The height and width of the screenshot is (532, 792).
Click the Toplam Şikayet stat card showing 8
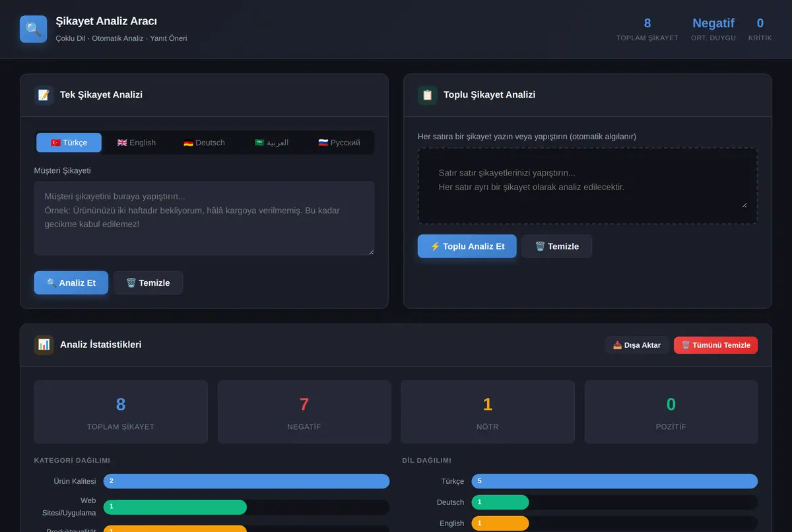(121, 412)
